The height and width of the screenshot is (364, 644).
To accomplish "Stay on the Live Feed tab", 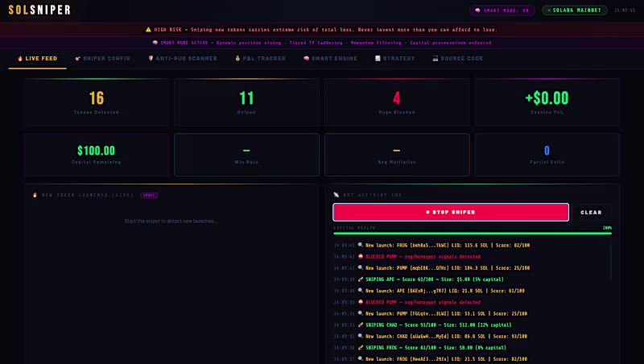I will click(x=37, y=58).
